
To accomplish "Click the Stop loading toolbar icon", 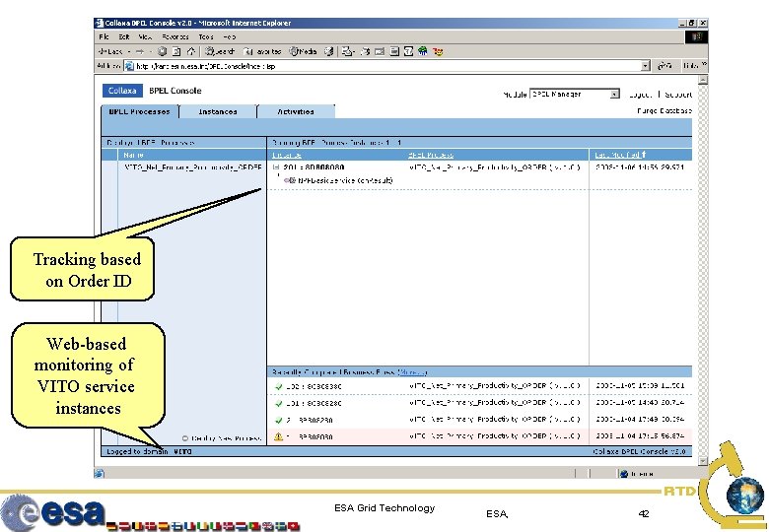I will pos(162,51).
